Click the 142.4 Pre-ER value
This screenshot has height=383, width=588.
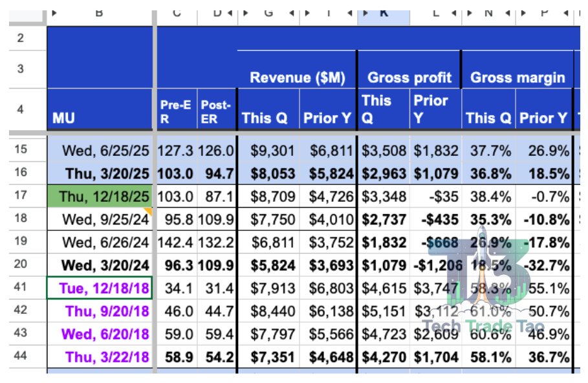pos(177,243)
